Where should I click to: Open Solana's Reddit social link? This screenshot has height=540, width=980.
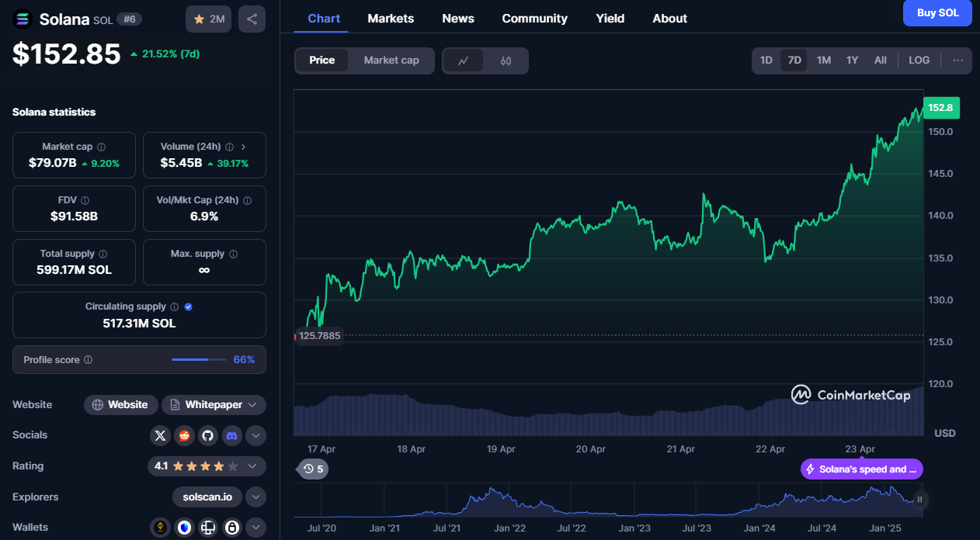pyautogui.click(x=184, y=435)
